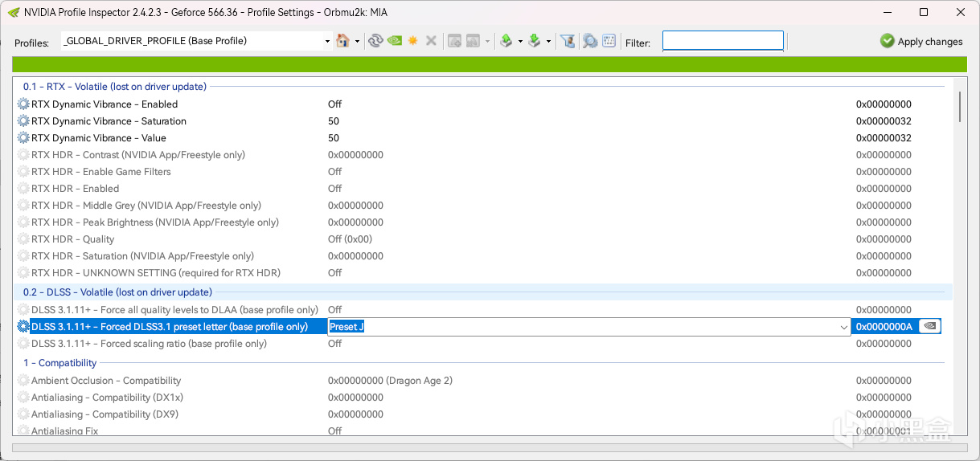Open the export profiles dropdown arrow
This screenshot has height=461, width=980.
(520, 41)
